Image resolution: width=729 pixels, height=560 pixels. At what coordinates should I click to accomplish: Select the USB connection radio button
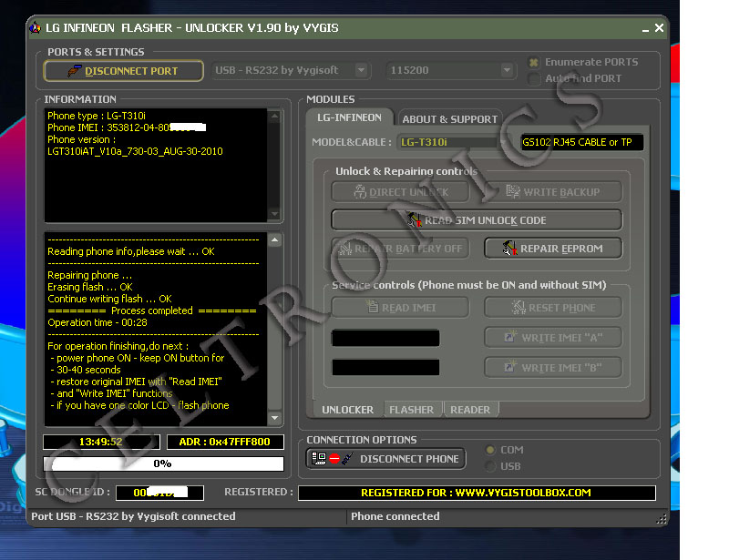[490, 466]
